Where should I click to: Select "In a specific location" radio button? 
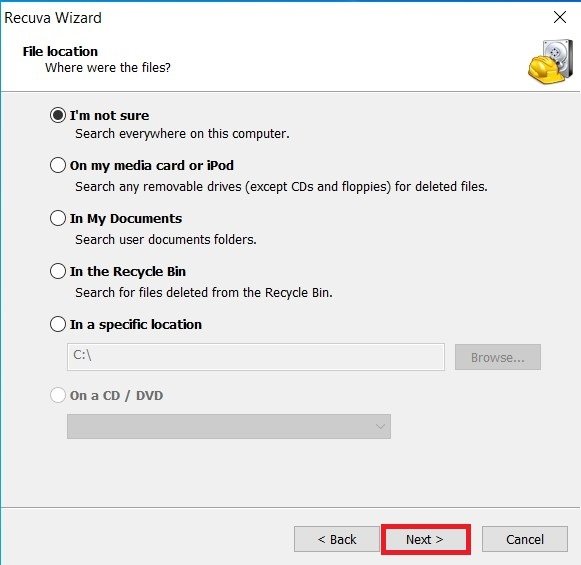tap(58, 324)
